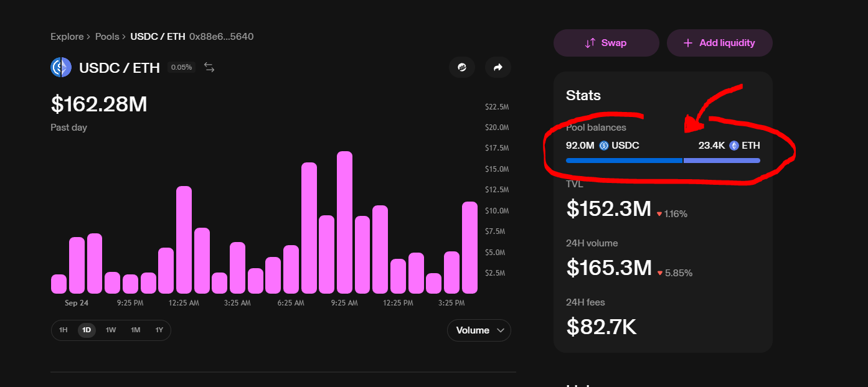Select the 1D time range

tap(87, 330)
